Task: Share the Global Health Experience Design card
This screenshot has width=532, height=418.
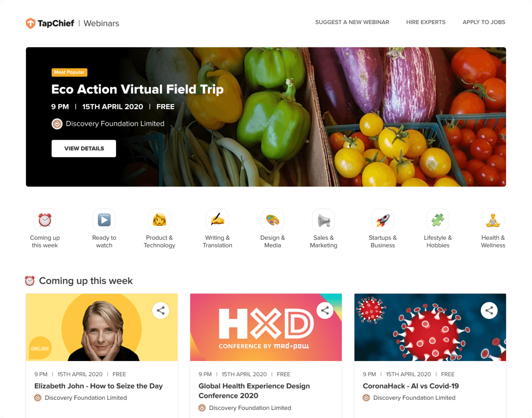Action: [325, 311]
